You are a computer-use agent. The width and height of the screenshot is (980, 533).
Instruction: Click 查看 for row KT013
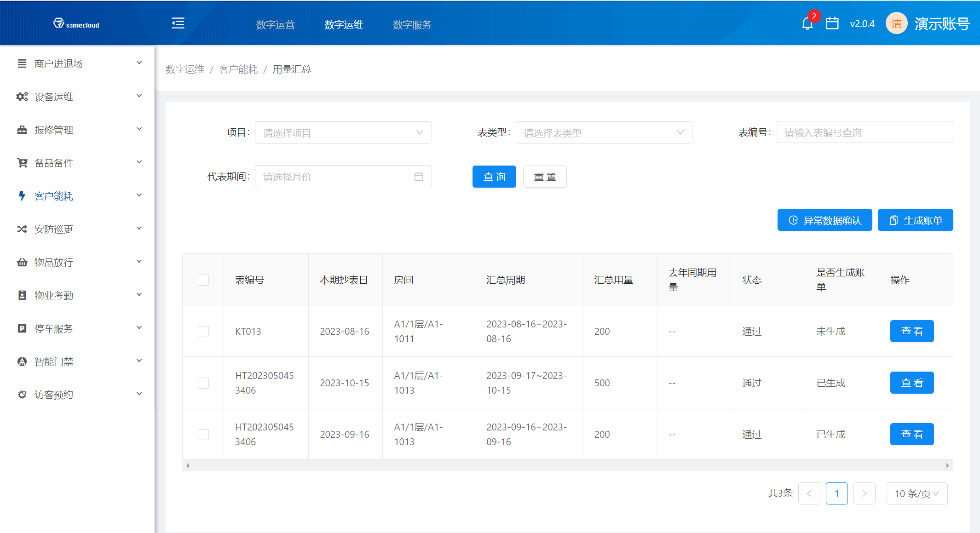[x=912, y=331]
